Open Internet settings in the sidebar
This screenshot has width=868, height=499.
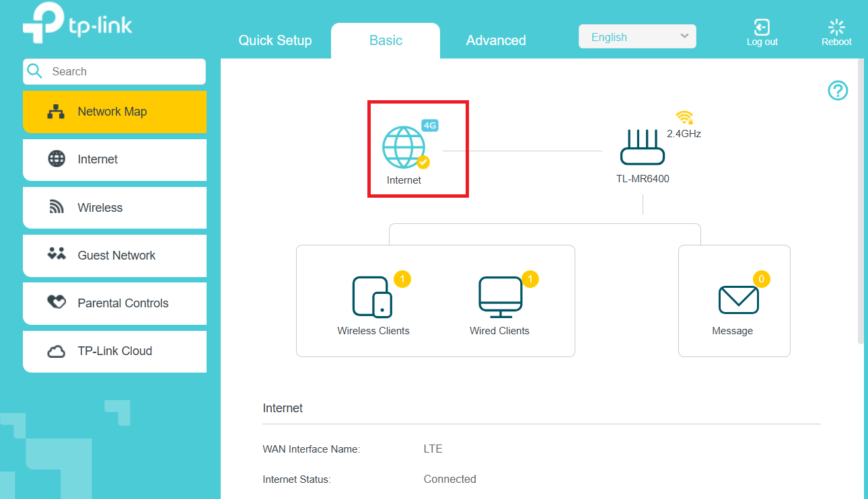[x=114, y=159]
